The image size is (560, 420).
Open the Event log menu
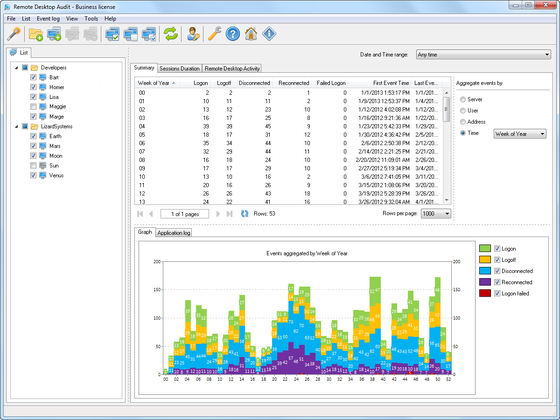48,19
